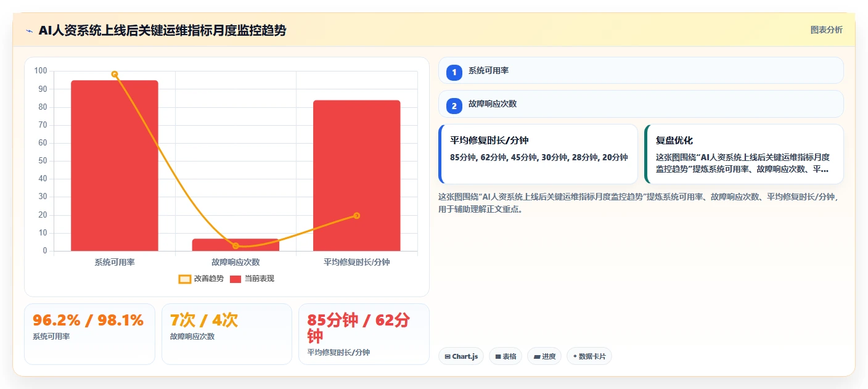Select numbered item 2 故障响应次数
Screen dimensions: 868x389
coord(641,104)
